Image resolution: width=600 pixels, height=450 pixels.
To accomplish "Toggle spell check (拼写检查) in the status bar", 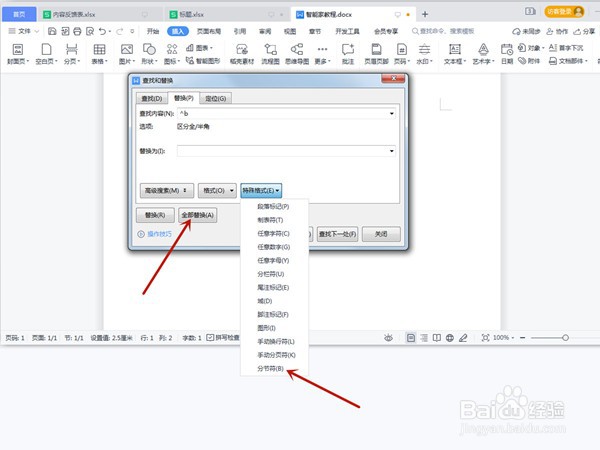I will (223, 338).
